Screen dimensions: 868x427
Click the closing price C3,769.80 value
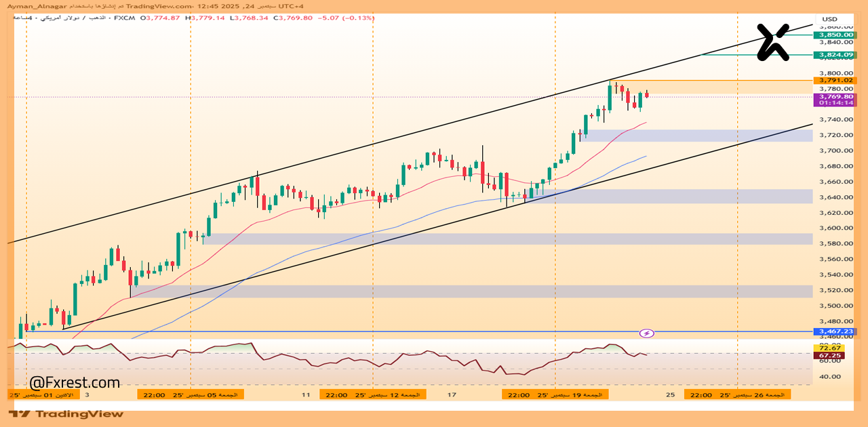[x=293, y=18]
